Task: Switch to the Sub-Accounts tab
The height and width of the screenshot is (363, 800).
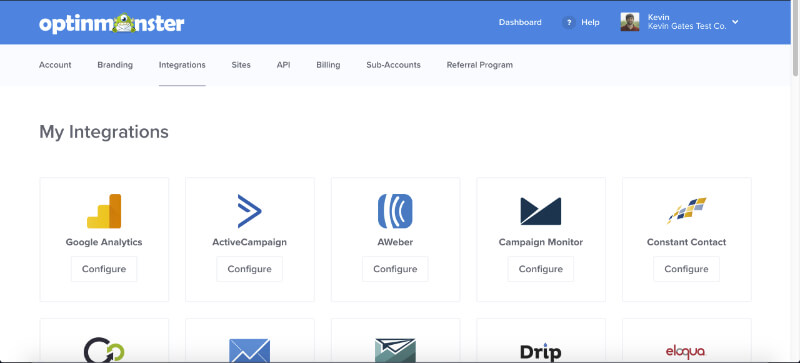Action: [393, 65]
